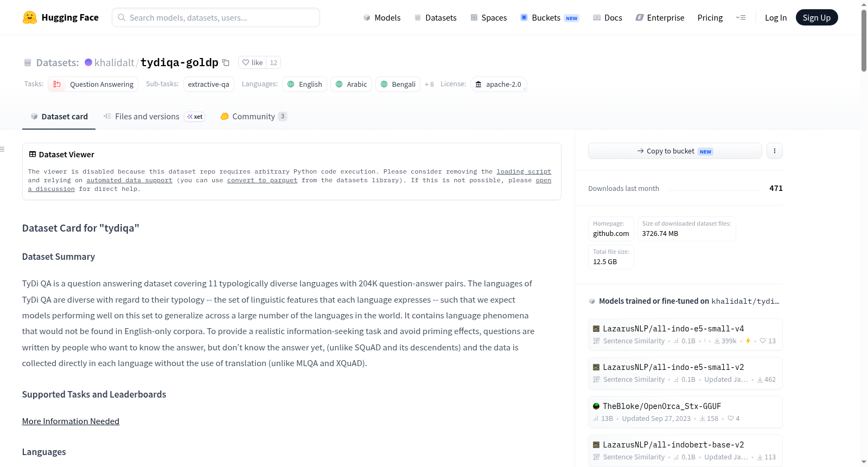Click the globe icon beside Bengali

tap(384, 84)
